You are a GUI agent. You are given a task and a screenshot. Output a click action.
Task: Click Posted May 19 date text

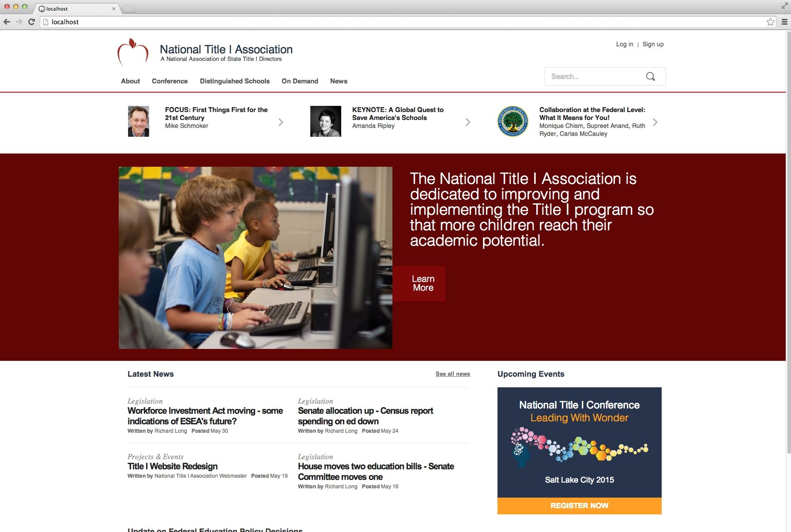coord(269,476)
